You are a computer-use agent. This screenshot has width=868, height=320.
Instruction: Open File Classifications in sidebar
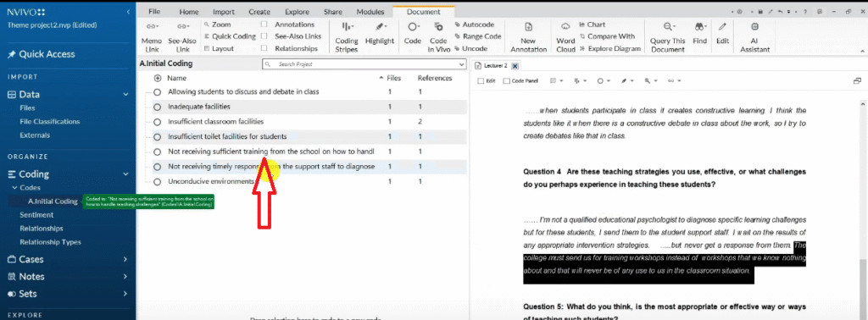pos(50,122)
